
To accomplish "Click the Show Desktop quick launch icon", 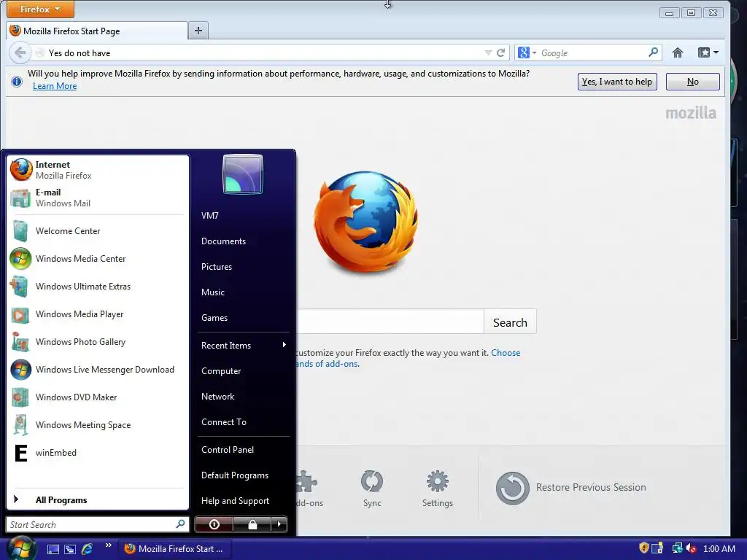I will coord(53,549).
